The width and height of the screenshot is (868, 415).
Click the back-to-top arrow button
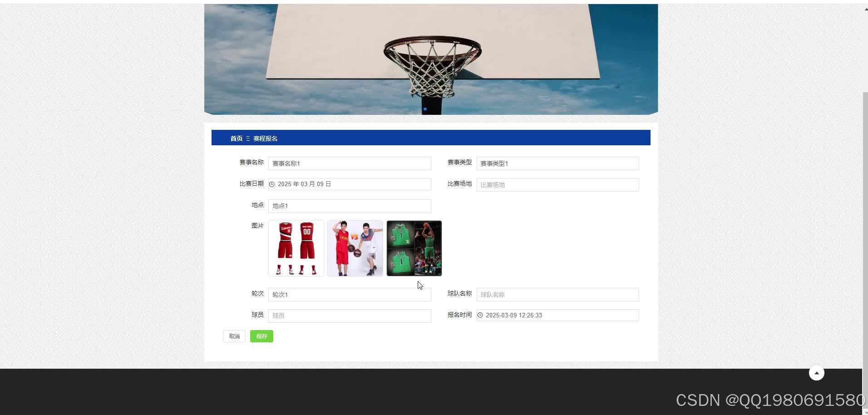click(x=816, y=372)
